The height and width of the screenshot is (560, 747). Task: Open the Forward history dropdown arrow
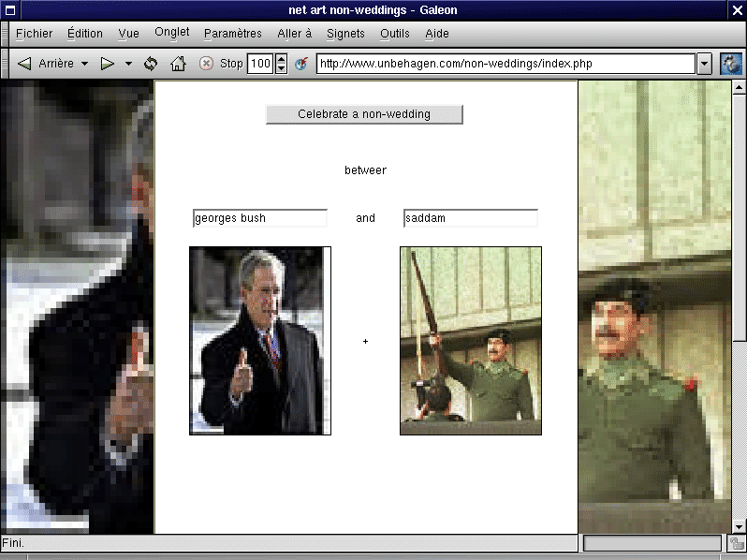(128, 64)
